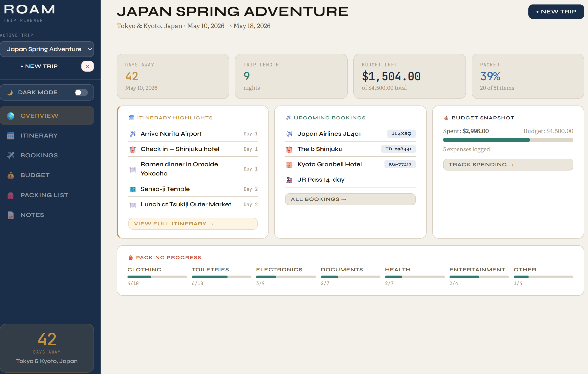The image size is (588, 374).
Task: Click the airplane icon in Upcoming Bookings header
Action: 288,118
